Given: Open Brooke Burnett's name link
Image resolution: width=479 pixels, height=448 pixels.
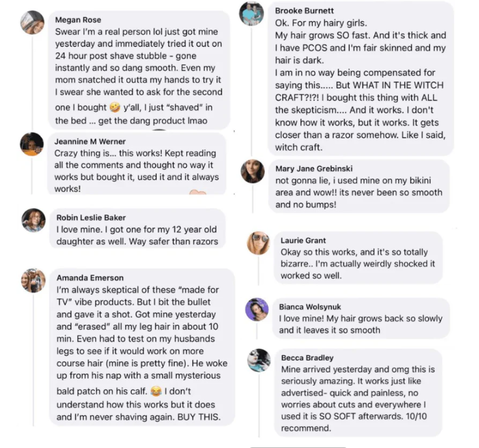Looking at the screenshot, I should tap(304, 11).
